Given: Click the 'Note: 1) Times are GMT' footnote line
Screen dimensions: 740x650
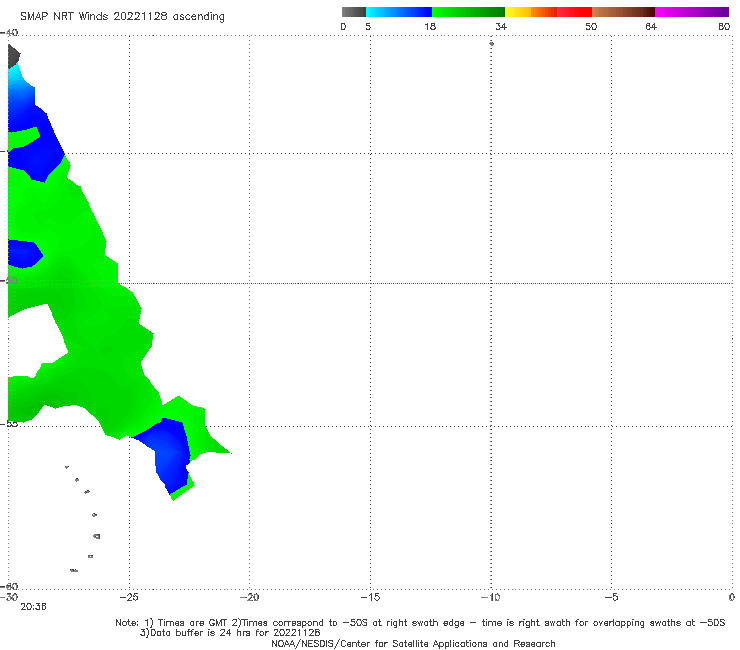Looking at the screenshot, I should coord(420,623).
